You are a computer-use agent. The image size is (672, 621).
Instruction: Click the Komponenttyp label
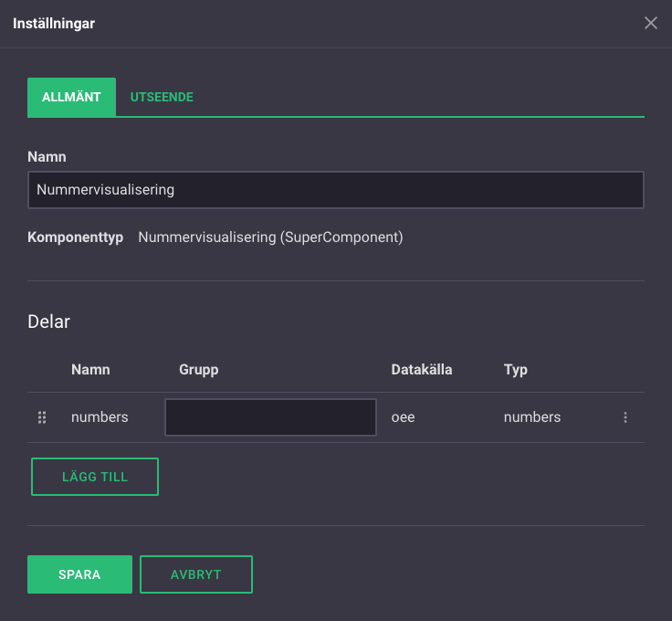pyautogui.click(x=76, y=237)
